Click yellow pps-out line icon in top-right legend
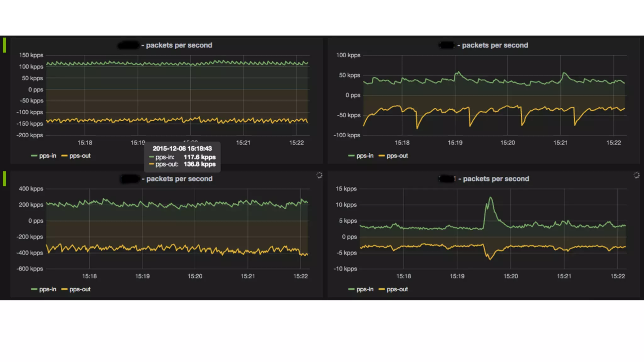This screenshot has width=644, height=362. [382, 156]
